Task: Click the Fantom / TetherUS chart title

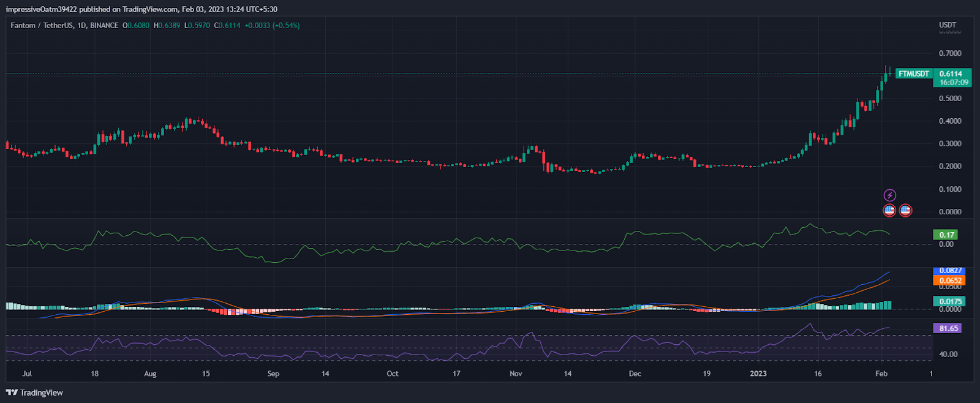Action: click(64, 26)
